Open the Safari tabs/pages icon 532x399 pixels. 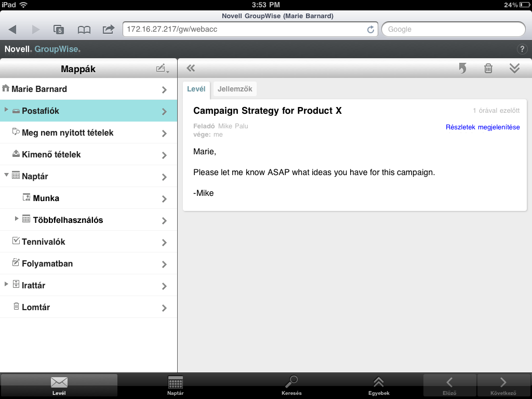[x=59, y=30]
